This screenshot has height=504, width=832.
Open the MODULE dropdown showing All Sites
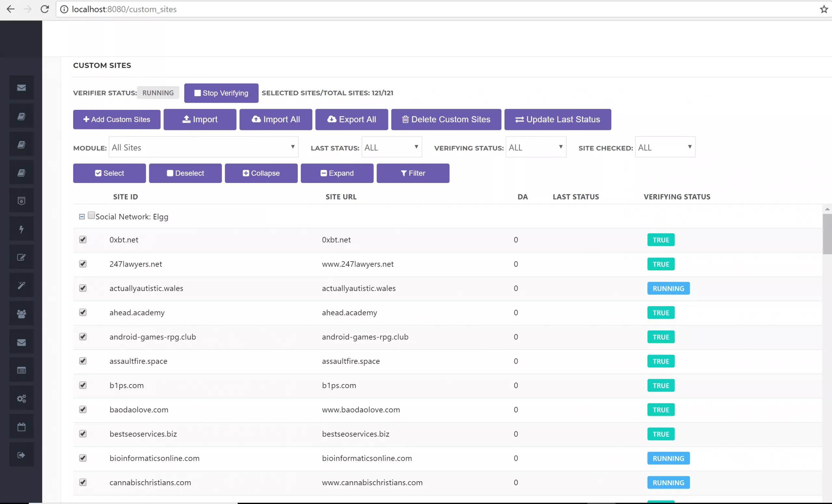click(203, 147)
